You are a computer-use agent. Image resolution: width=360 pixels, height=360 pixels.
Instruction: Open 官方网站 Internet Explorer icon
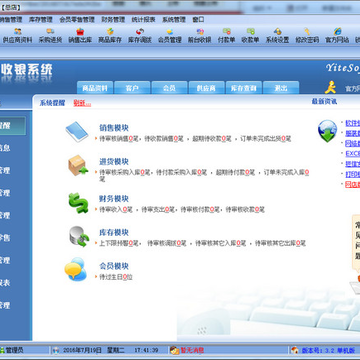(x=337, y=32)
